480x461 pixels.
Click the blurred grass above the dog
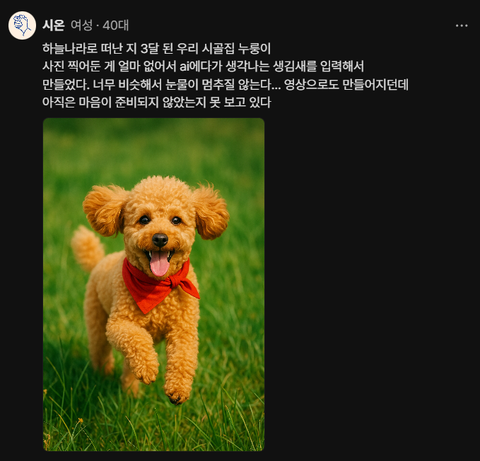click(x=154, y=147)
